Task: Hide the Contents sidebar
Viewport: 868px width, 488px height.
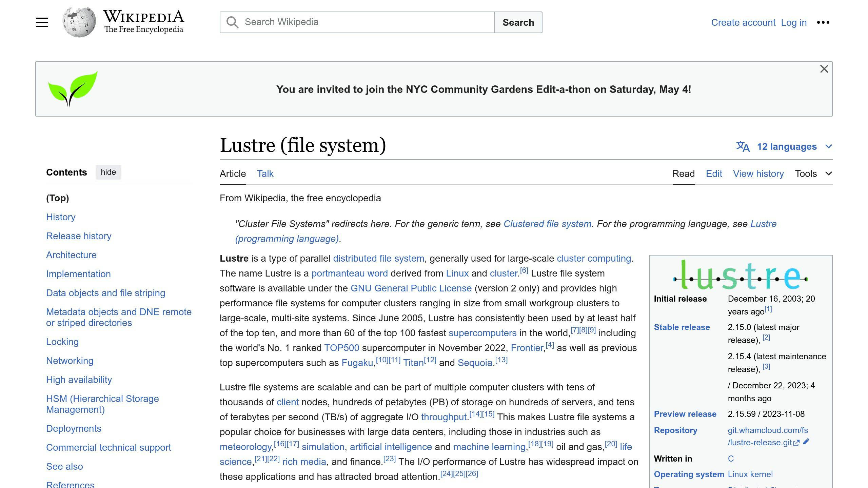Action: (108, 172)
